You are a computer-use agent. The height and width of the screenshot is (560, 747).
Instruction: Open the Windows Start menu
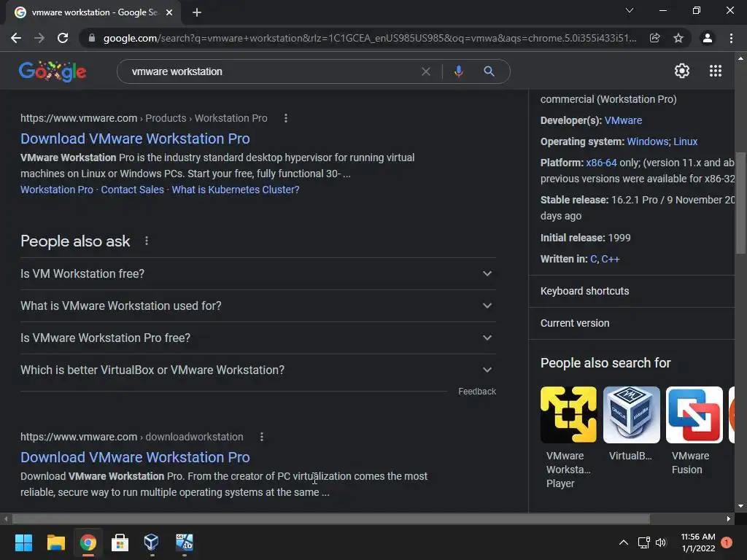click(23, 542)
